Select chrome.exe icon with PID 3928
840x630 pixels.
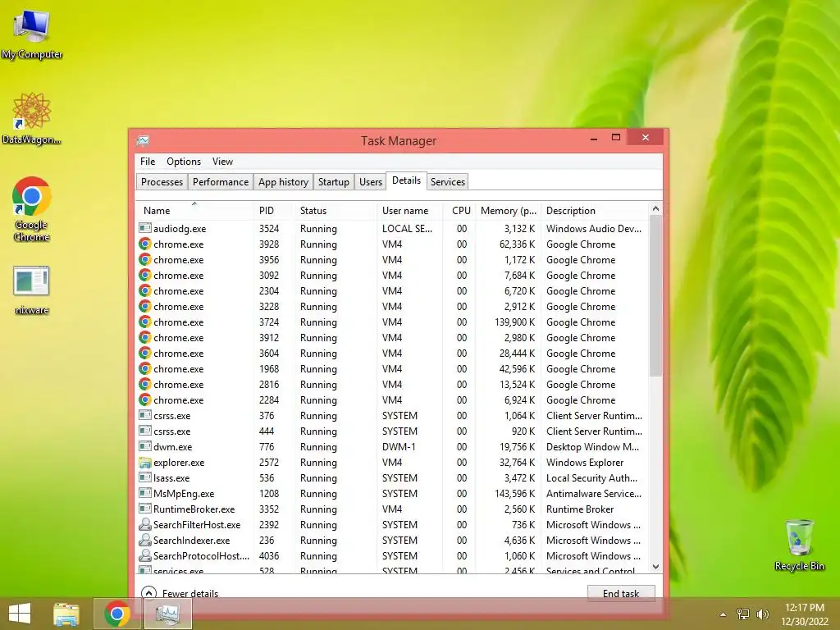pos(144,244)
